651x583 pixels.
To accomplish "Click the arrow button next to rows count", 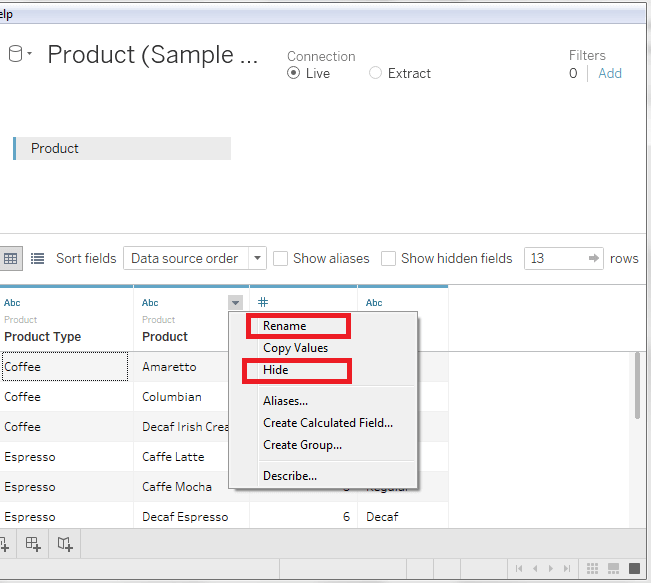I will click(594, 258).
